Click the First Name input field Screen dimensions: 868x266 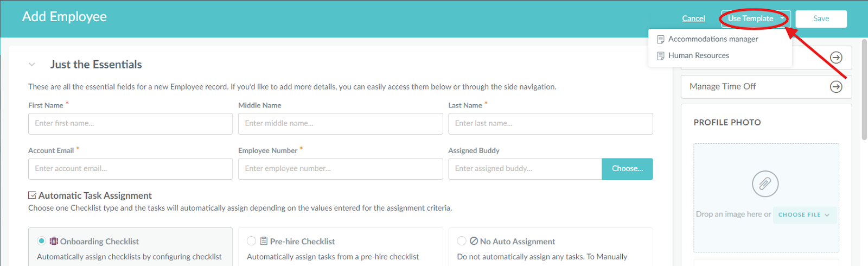(x=130, y=124)
